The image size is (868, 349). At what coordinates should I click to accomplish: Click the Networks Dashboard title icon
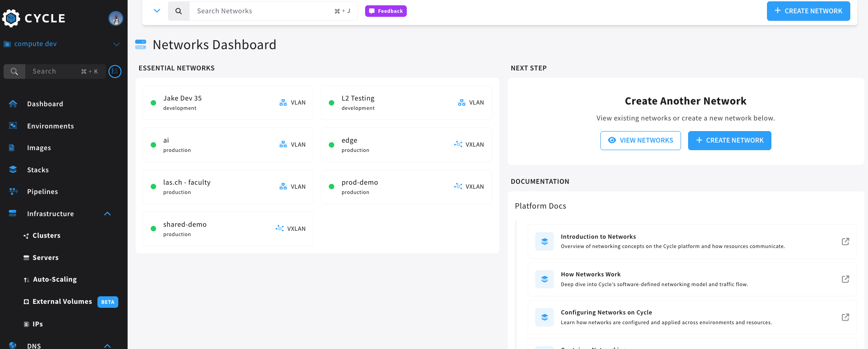coord(140,44)
